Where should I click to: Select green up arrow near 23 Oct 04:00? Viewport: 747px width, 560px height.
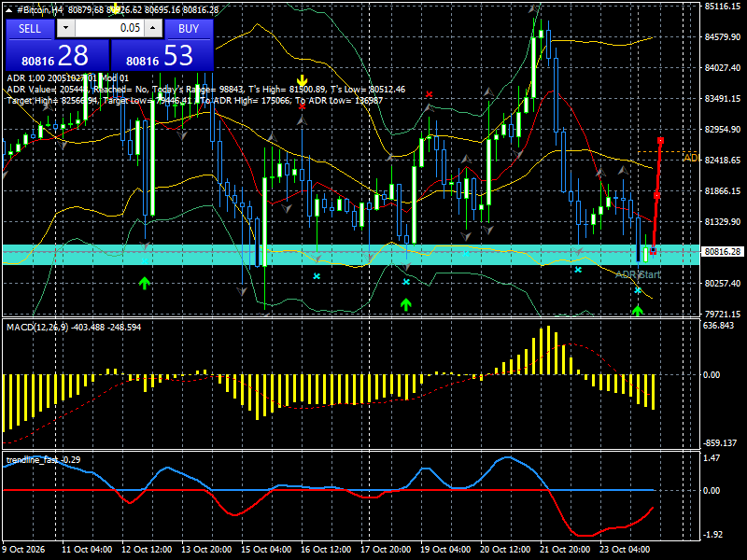(638, 311)
